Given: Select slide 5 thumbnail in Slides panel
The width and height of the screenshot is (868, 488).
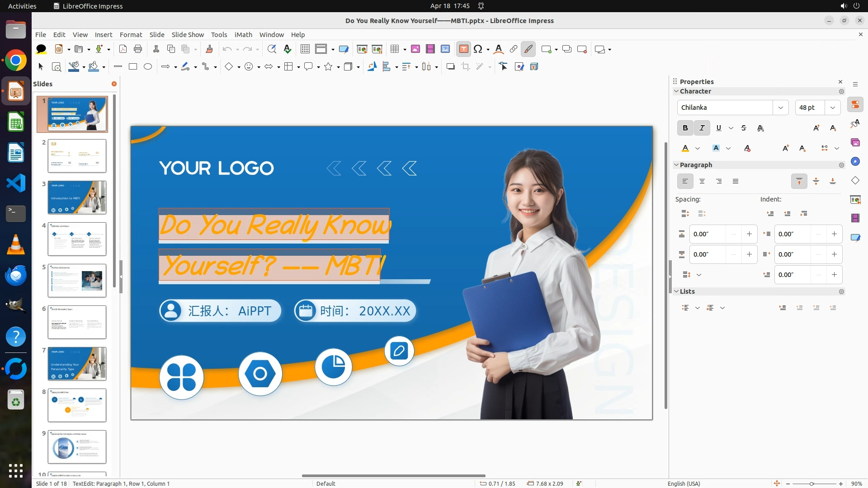Looking at the screenshot, I should [77, 281].
